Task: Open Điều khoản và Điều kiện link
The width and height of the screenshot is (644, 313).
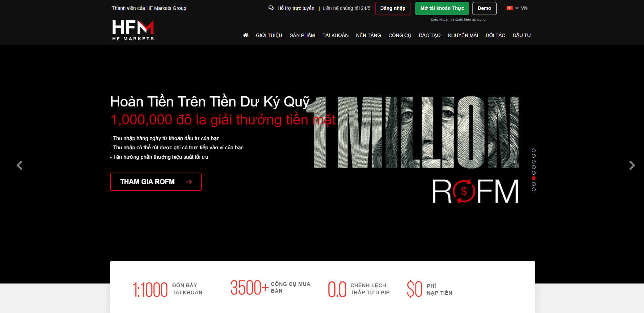Action: click(458, 20)
